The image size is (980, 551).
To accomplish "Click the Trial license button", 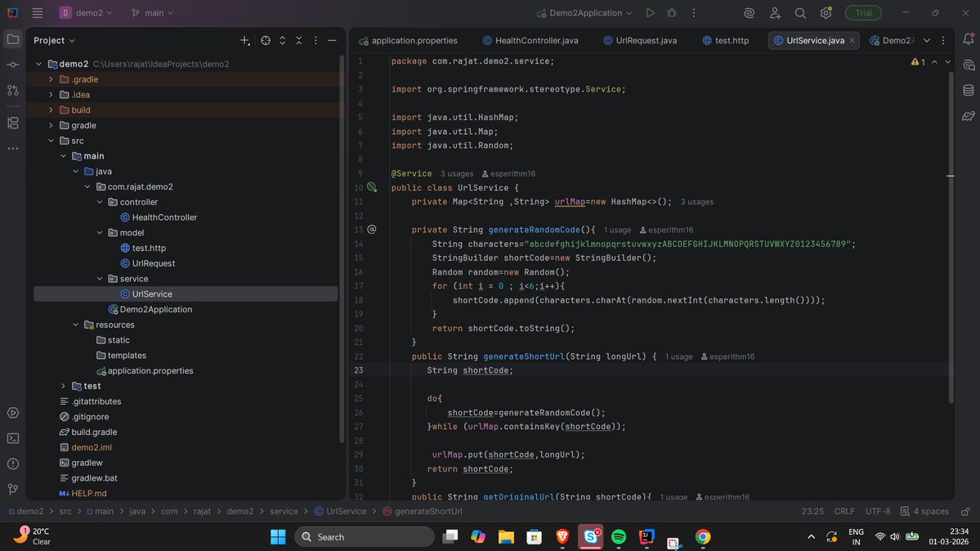I will pyautogui.click(x=863, y=12).
